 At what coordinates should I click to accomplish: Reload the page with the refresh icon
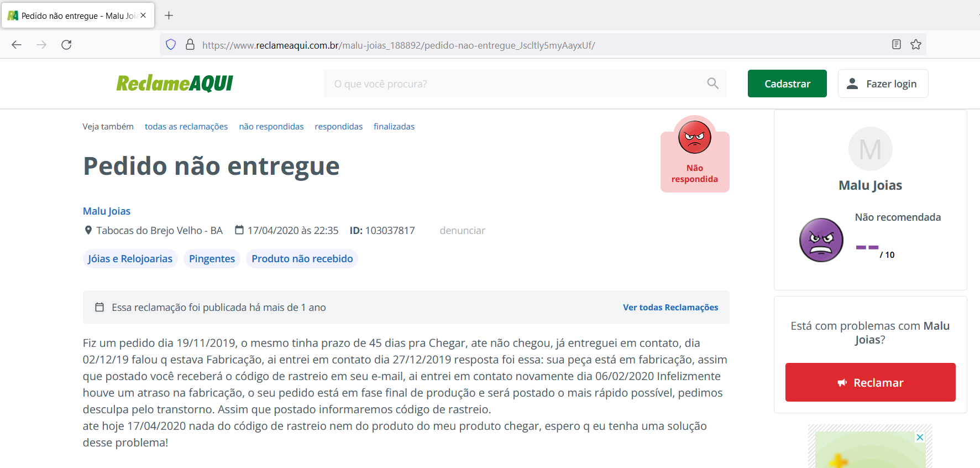[66, 45]
